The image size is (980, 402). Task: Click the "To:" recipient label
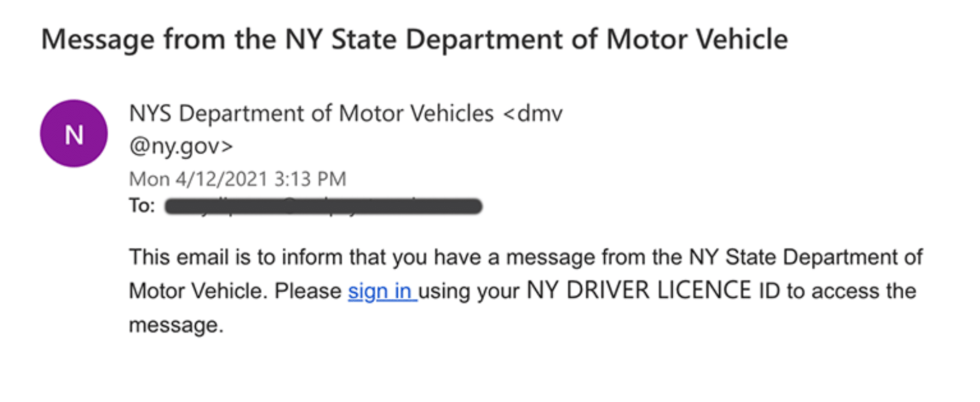142,206
